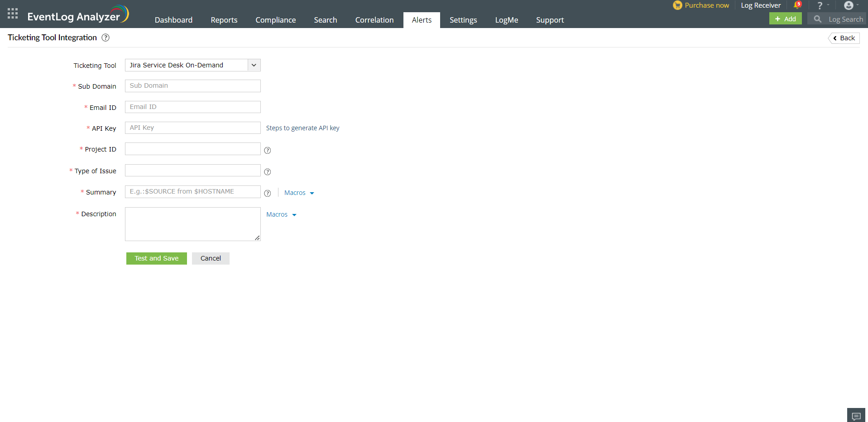Open the notifications bell icon
This screenshot has height=422, width=868.
click(798, 5)
